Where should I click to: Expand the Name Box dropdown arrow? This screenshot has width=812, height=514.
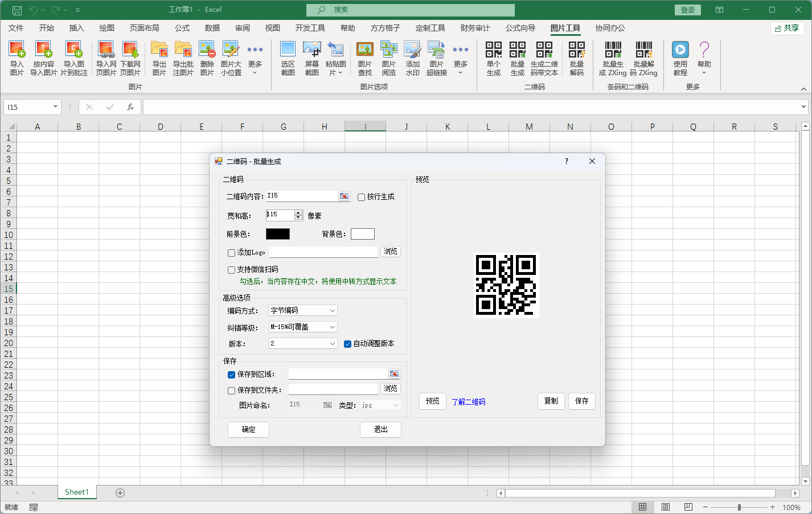click(x=55, y=107)
